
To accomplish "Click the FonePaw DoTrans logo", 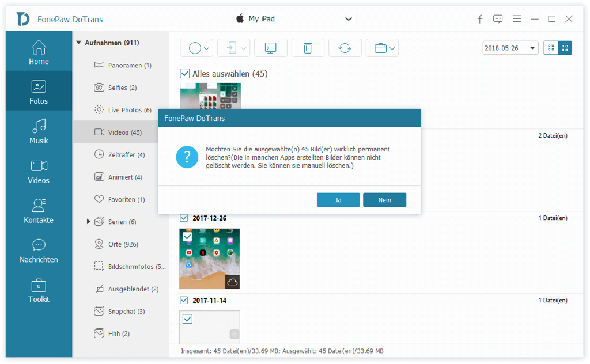I will pos(22,19).
